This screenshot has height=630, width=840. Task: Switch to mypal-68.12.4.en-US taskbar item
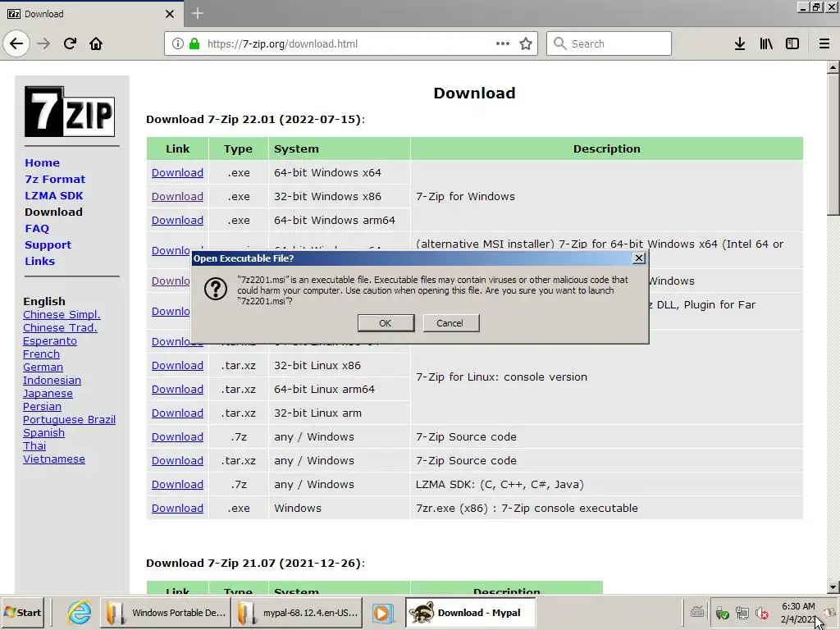tap(297, 612)
